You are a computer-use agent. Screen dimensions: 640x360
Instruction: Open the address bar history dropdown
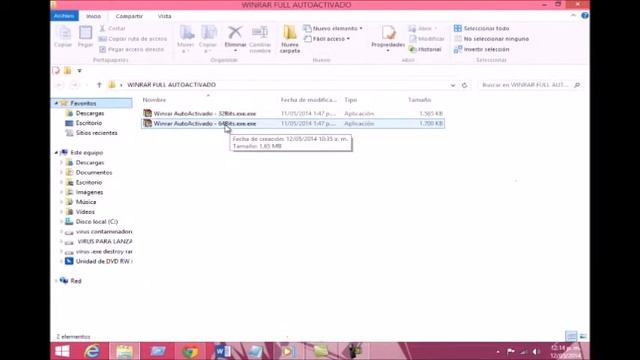pyautogui.click(x=453, y=85)
